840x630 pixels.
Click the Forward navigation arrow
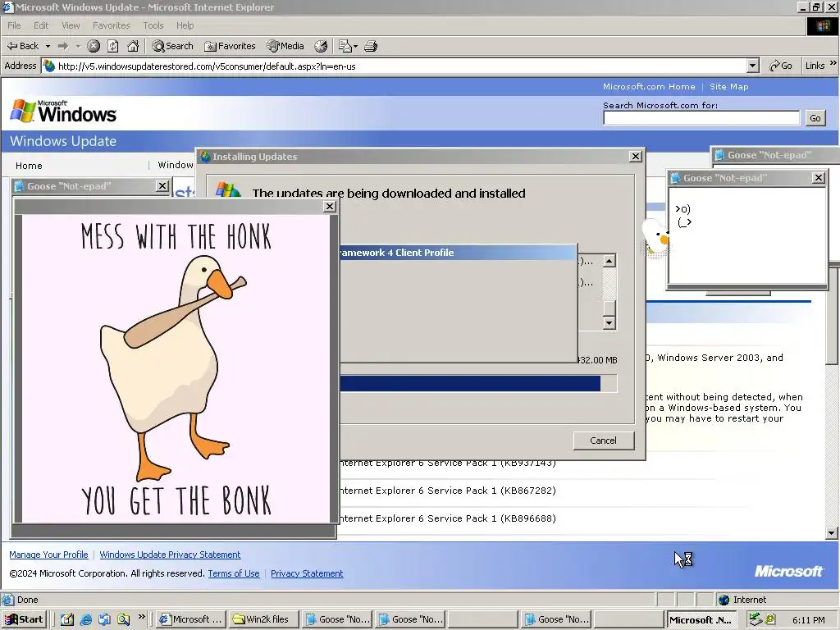[63, 46]
